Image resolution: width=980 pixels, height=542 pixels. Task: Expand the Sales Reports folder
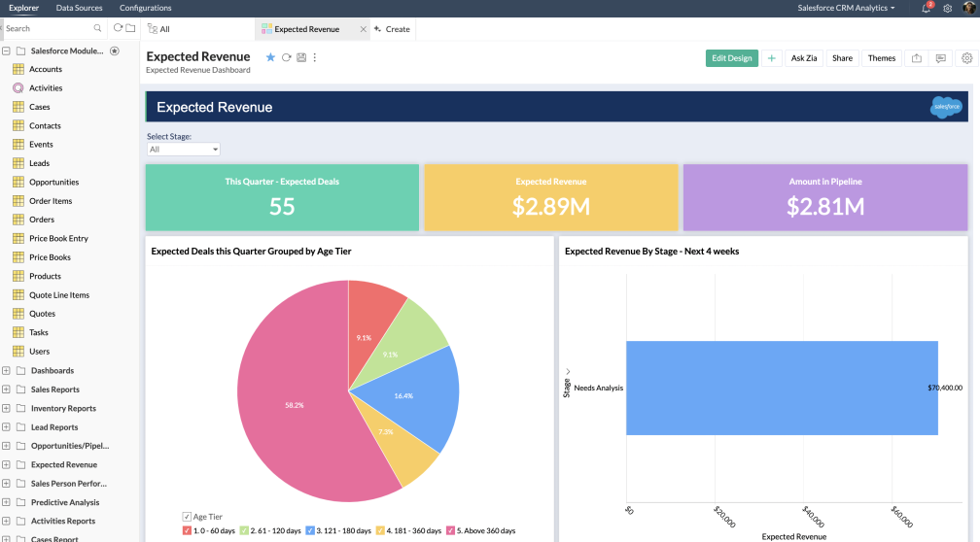(x=6, y=389)
